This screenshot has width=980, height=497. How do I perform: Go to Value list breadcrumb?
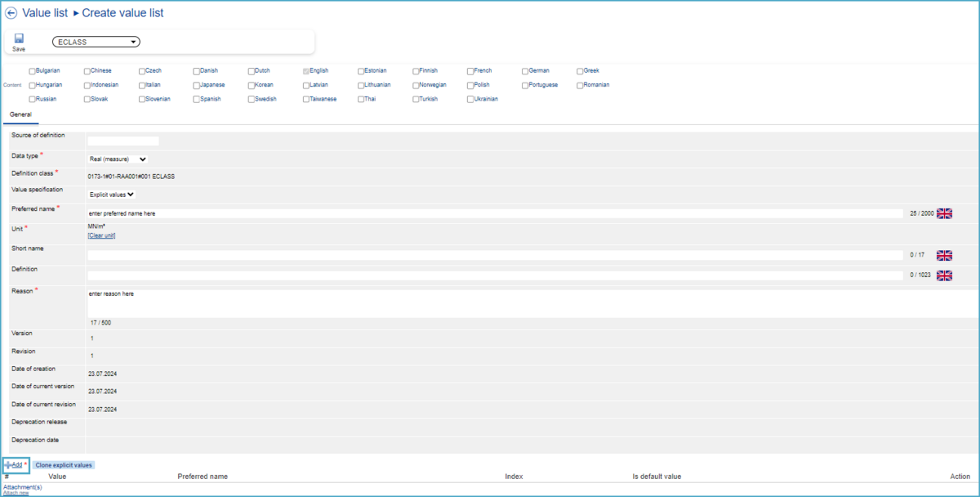click(x=45, y=13)
